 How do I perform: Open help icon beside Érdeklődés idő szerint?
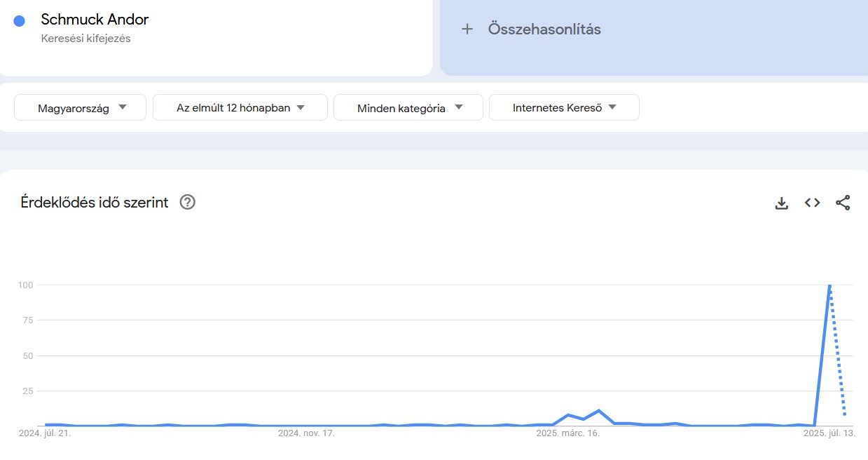(188, 203)
